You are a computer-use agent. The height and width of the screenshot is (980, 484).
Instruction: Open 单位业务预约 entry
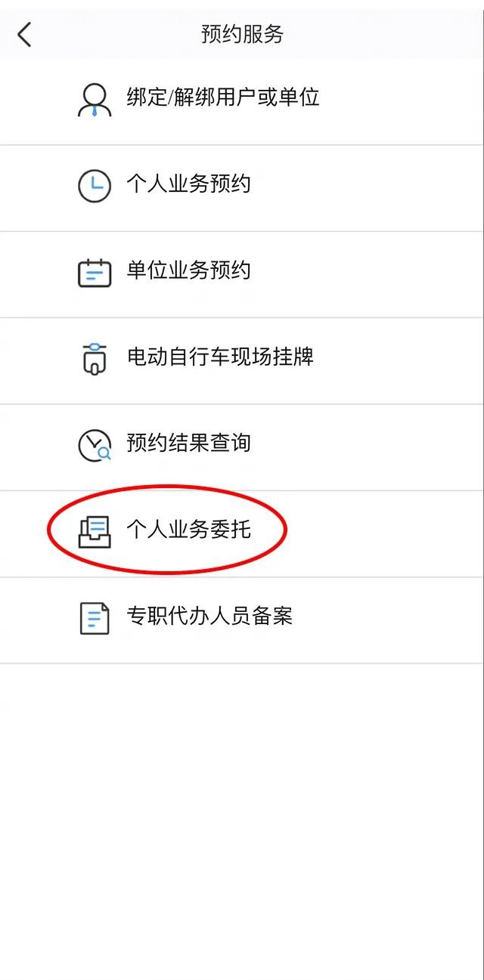[242, 274]
